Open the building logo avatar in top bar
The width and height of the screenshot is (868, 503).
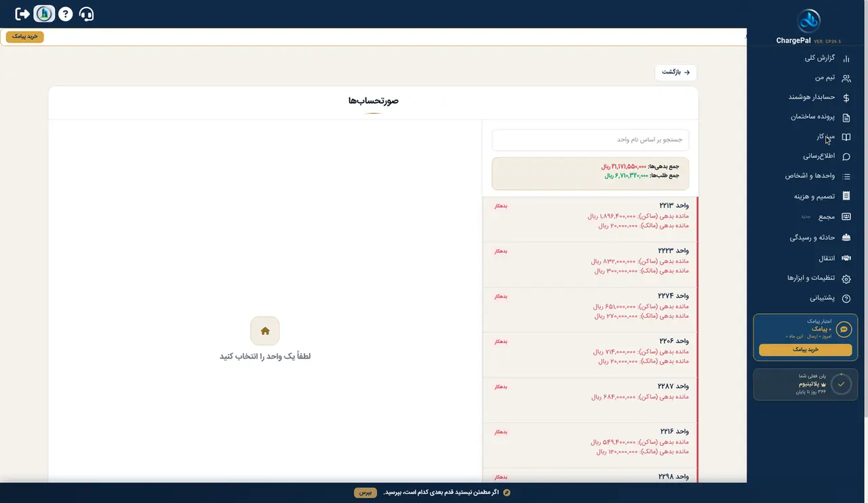tap(44, 14)
